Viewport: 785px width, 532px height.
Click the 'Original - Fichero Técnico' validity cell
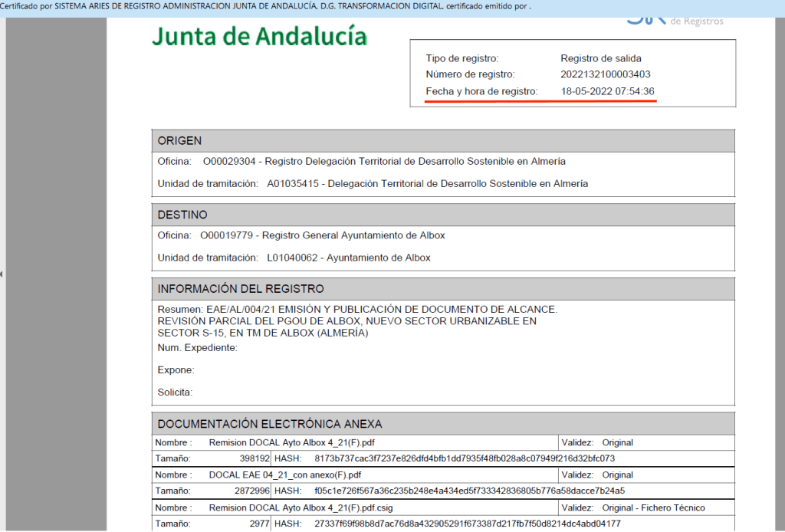click(653, 508)
